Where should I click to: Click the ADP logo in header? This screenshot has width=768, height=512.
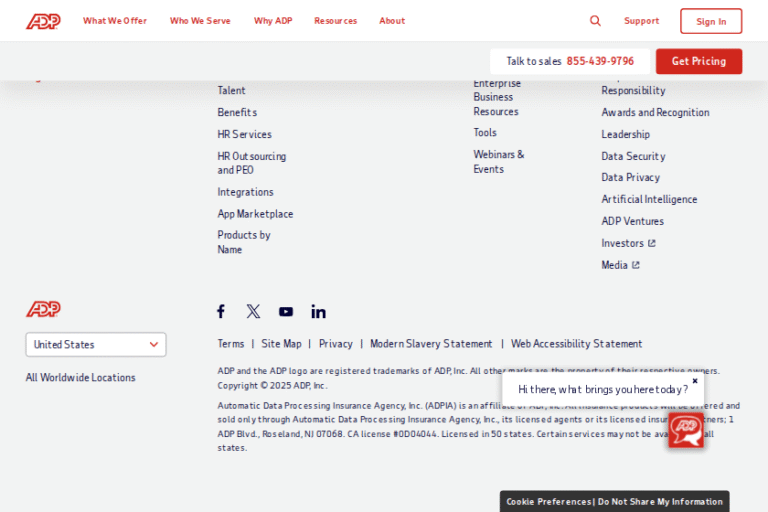pyautogui.click(x=43, y=21)
